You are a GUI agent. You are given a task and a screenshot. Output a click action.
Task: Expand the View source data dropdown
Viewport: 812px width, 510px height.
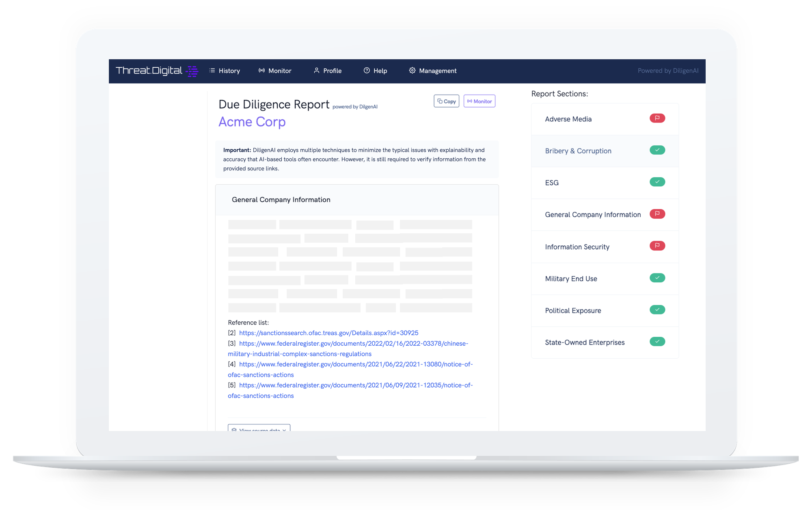(x=259, y=429)
